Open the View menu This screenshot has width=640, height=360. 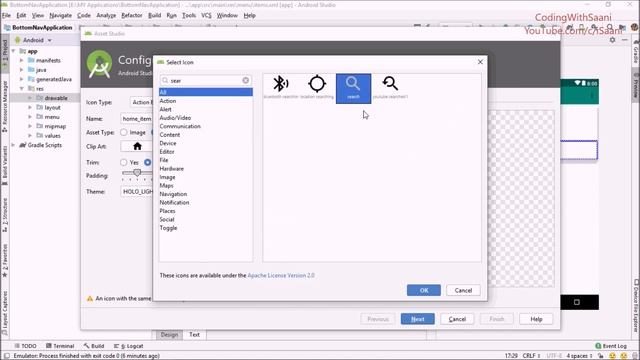click(38, 16)
